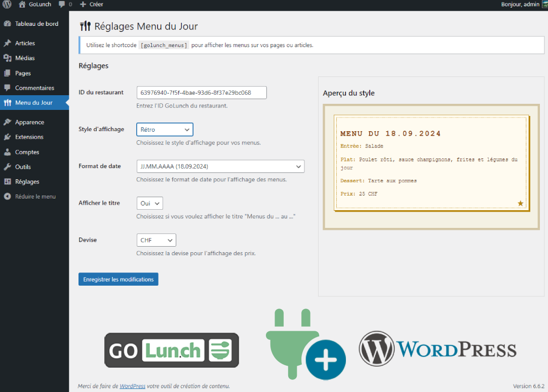Click the GoLunch logo banner

(x=172, y=350)
